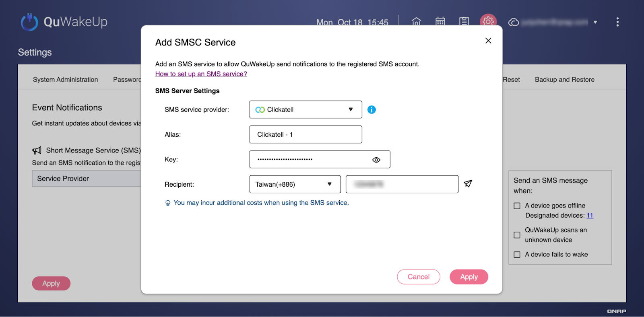
Task: Check 'QuWakeUp scans an unknown device'
Action: tap(517, 235)
